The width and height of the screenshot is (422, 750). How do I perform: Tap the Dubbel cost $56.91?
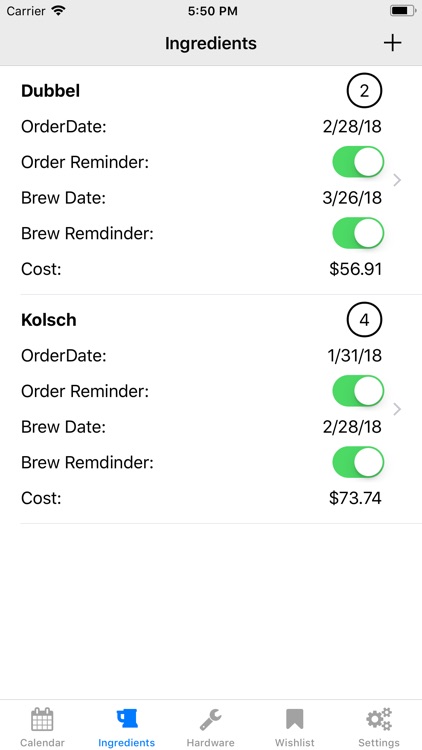(355, 269)
